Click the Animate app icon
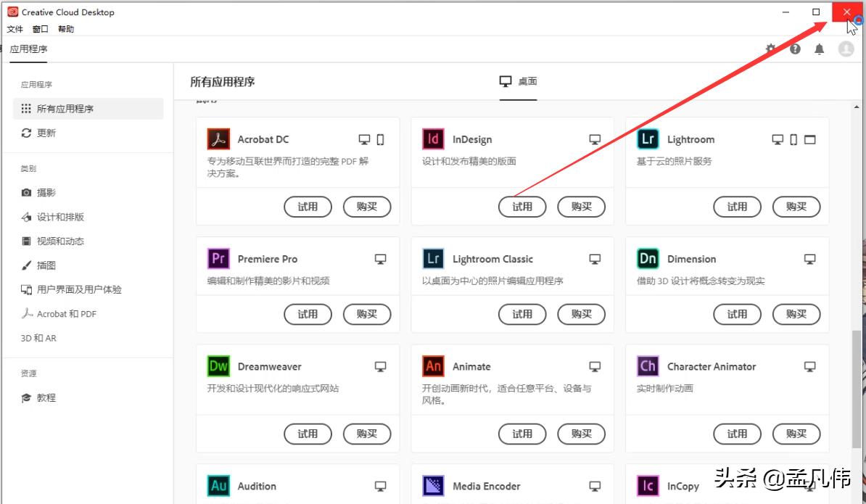 pos(433,366)
